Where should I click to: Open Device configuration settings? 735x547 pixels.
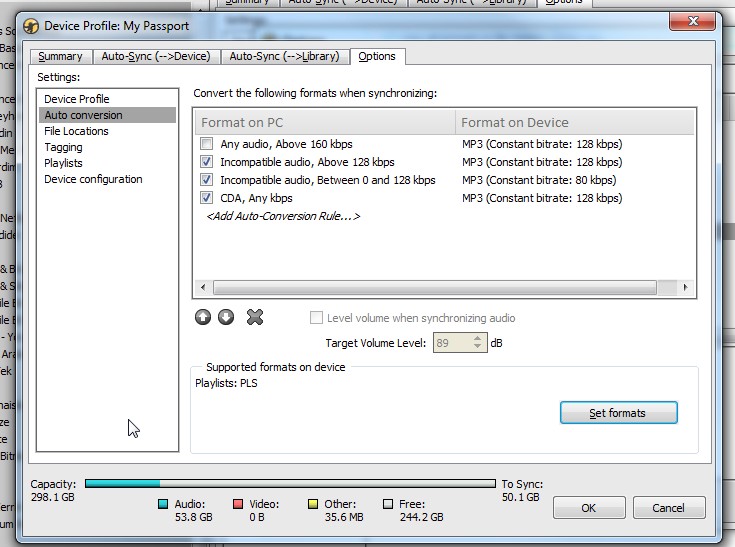coord(93,179)
